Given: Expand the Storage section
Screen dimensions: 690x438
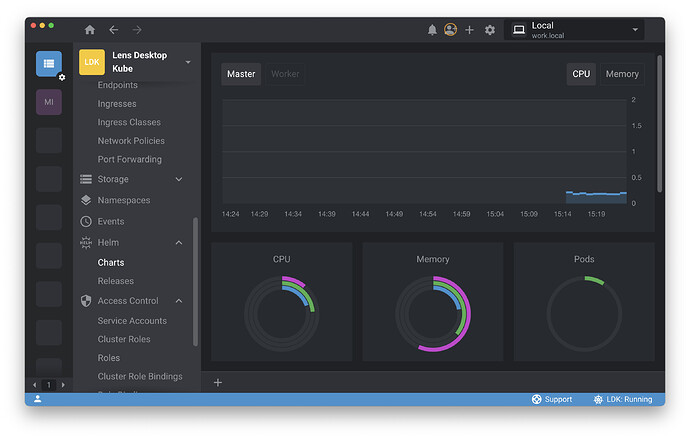Looking at the screenshot, I should 179,179.
